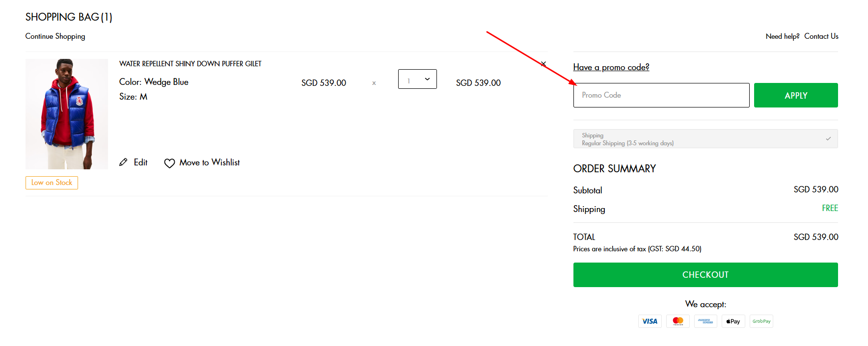
Task: Click the Low on Stock badge
Action: click(x=52, y=183)
